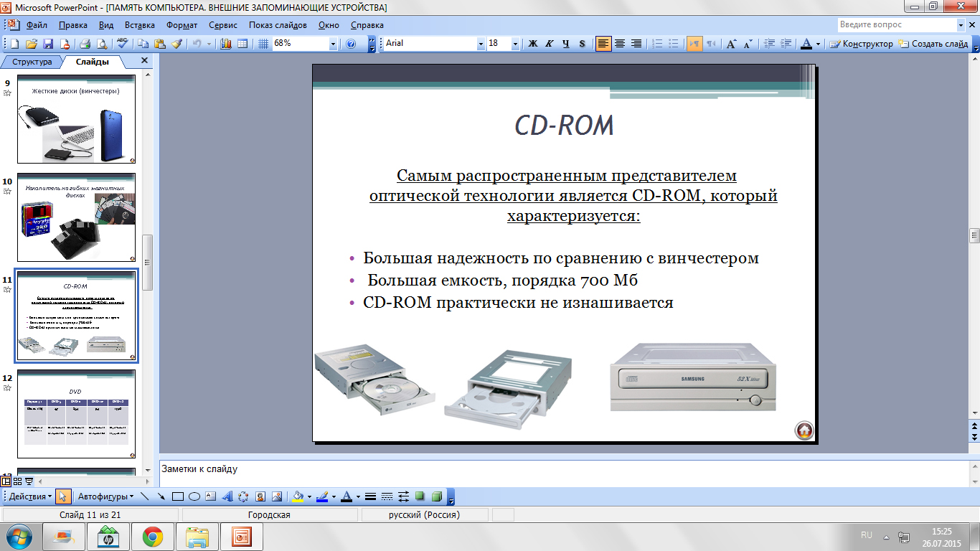Viewport: 980px width, 551px height.
Task: Click the Конструктор design button
Action: 862,44
